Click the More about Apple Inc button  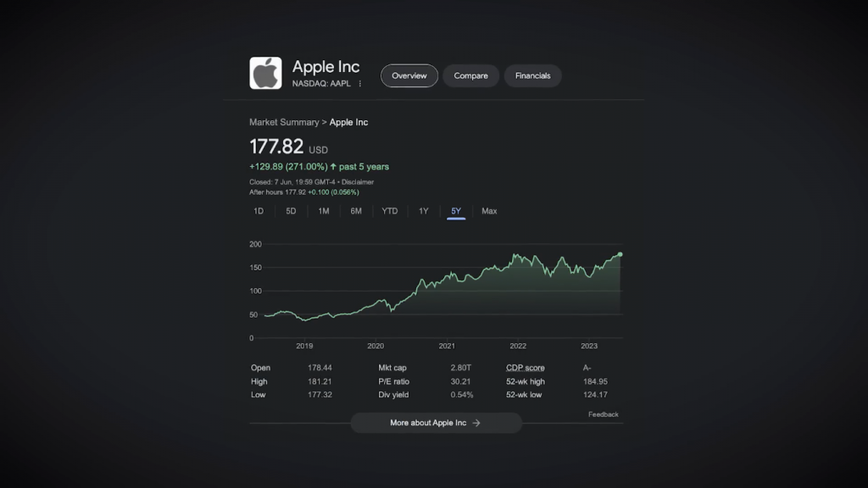[x=436, y=423]
